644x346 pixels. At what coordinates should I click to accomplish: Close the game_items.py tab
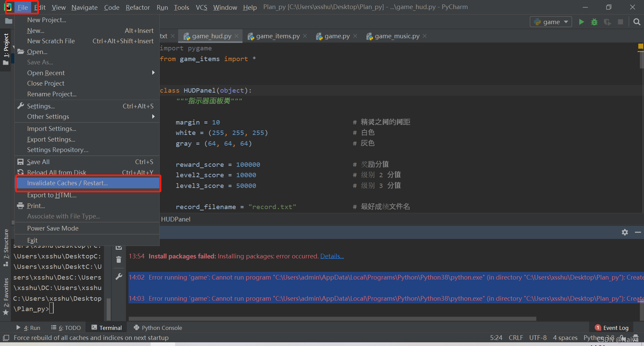tap(305, 36)
